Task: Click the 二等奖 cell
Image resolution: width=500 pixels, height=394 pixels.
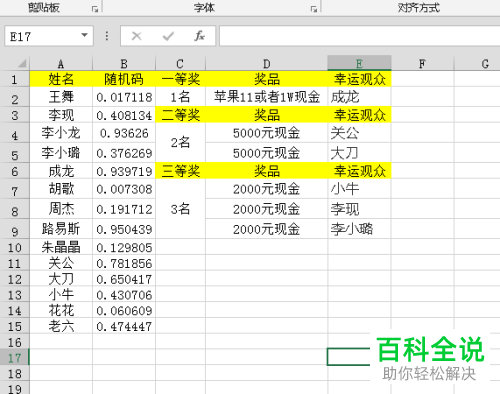Action: [x=180, y=115]
